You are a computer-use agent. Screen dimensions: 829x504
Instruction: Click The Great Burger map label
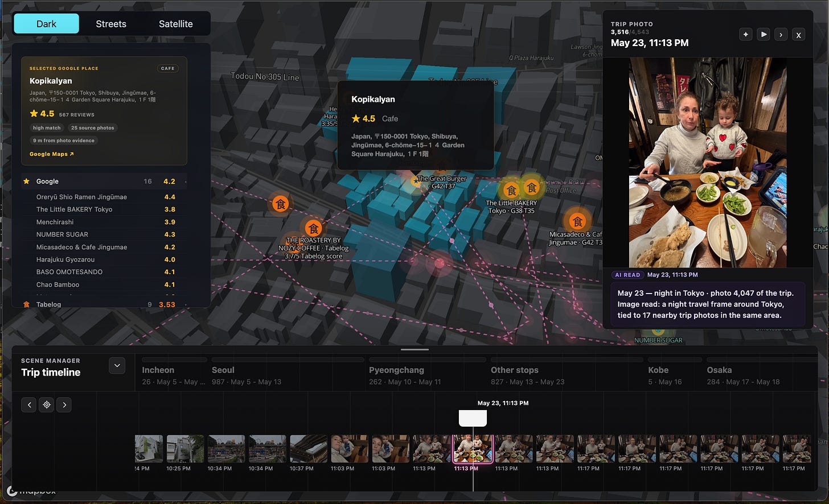click(x=442, y=182)
